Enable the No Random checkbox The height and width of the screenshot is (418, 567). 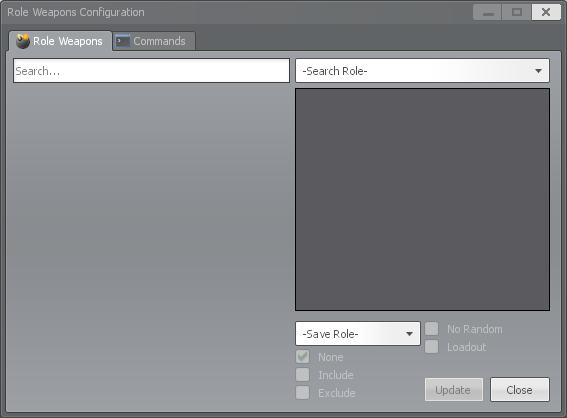pos(431,329)
